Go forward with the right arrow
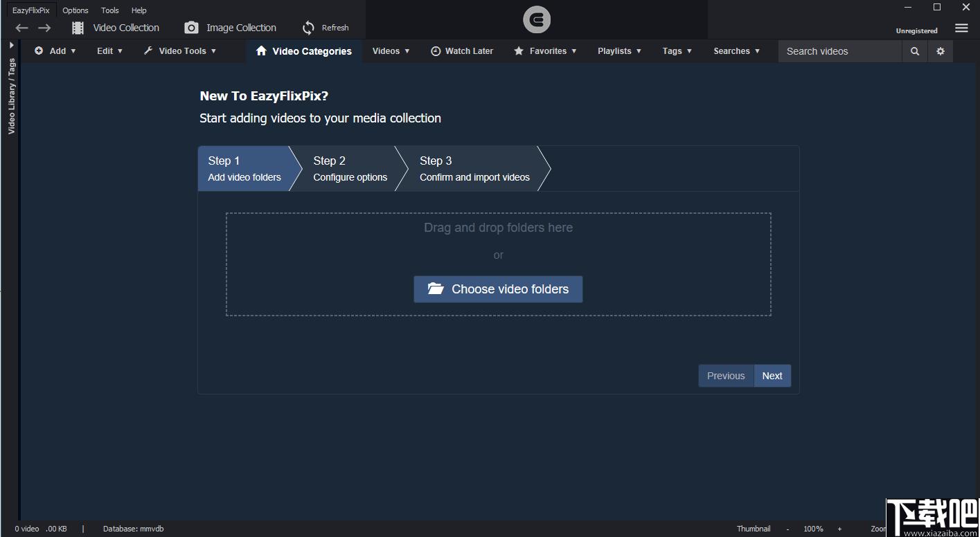This screenshot has width=980, height=537. [44, 28]
